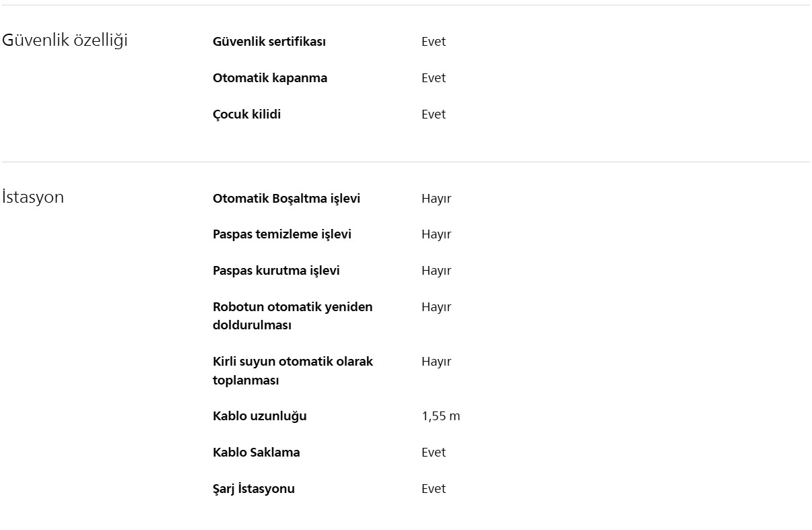Screen dimensions: 812x530
Task: Click the Otomatik kapanma spec label
Action: tap(270, 78)
